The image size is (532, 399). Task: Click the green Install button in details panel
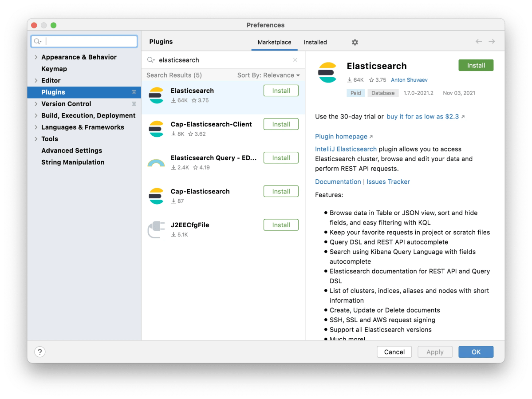476,66
